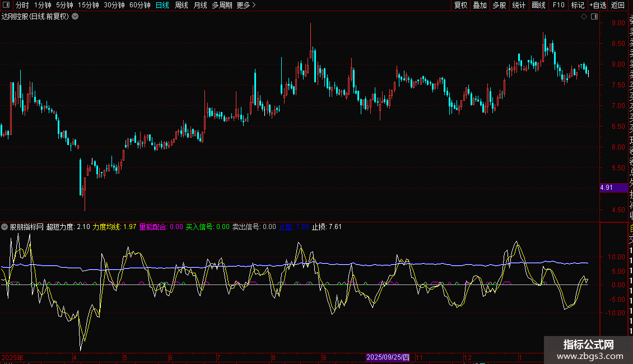The width and height of the screenshot is (633, 364).
Task: Click the 买入信号: 0.00 label
Action: pyautogui.click(x=207, y=227)
